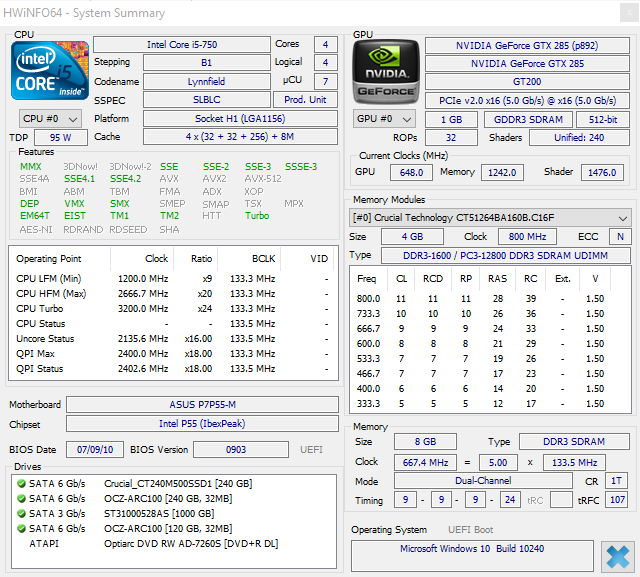Click the Memory clock 1242.0 value

502,173
